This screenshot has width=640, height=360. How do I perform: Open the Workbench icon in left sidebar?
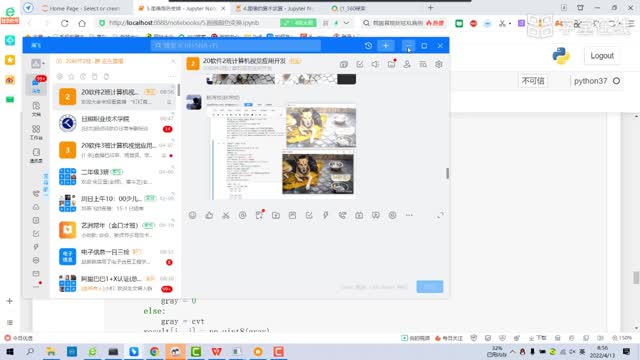pos(36,132)
